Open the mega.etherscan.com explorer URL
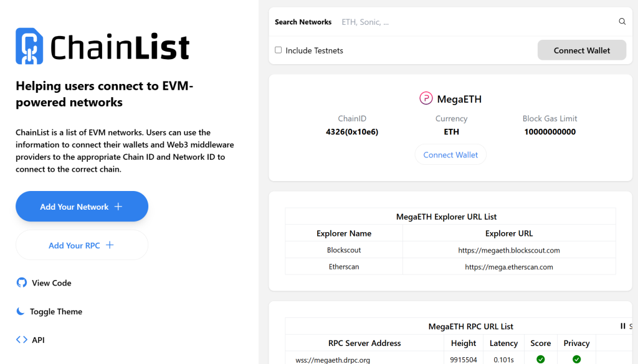638x364 pixels. pyautogui.click(x=508, y=267)
